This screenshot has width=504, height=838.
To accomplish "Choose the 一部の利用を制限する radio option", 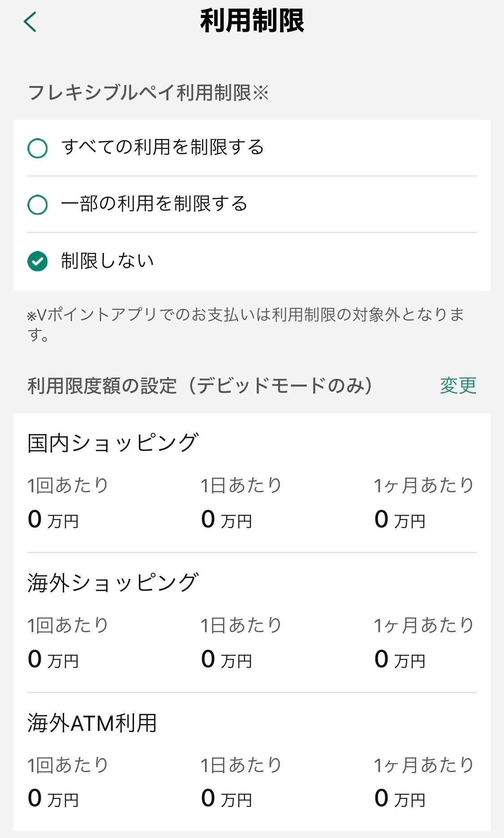I will point(38,204).
